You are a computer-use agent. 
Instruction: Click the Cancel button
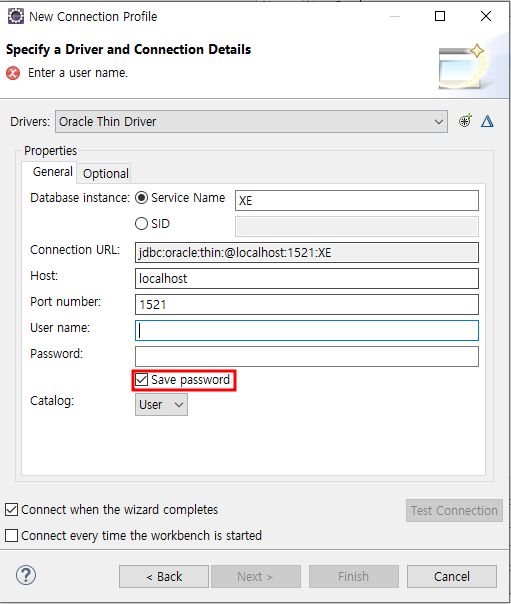452,577
